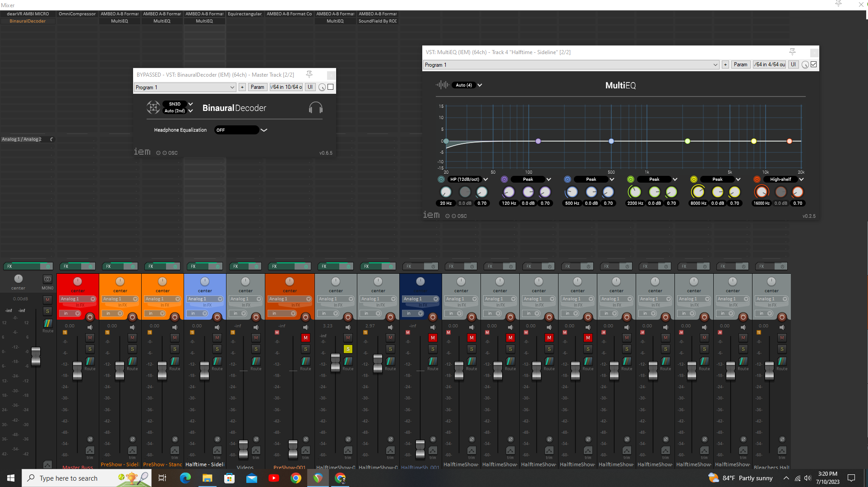Unmute PreShow-001 track
868x487 pixels.
coord(305,338)
